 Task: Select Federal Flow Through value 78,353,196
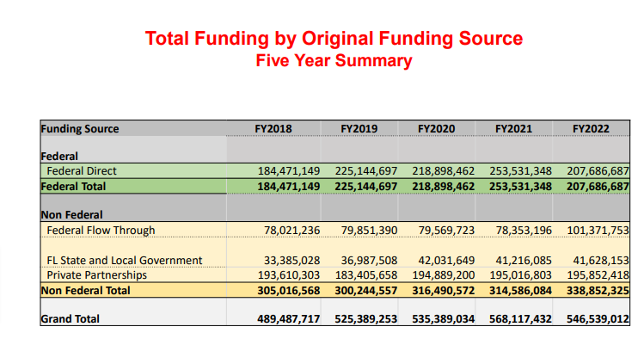(x=524, y=230)
